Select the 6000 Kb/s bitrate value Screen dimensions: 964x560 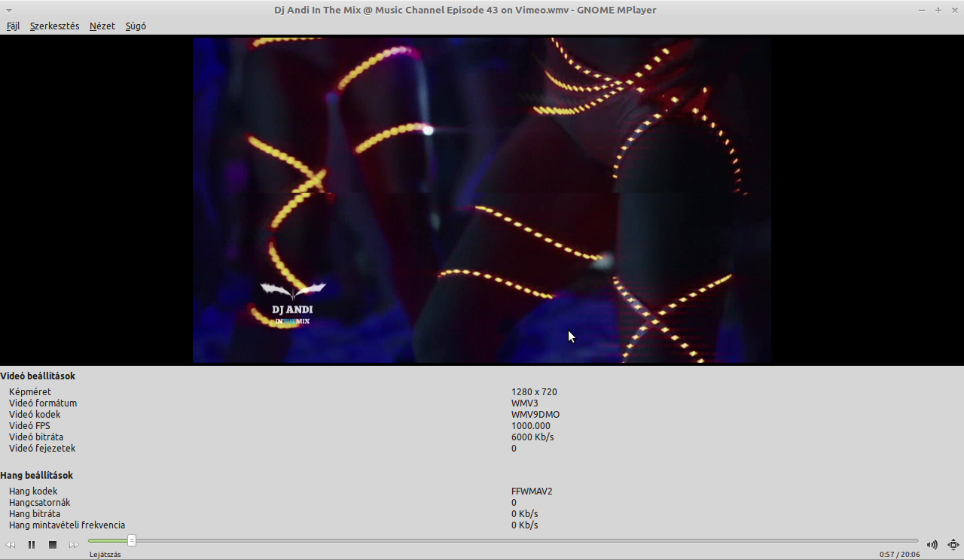coord(532,437)
